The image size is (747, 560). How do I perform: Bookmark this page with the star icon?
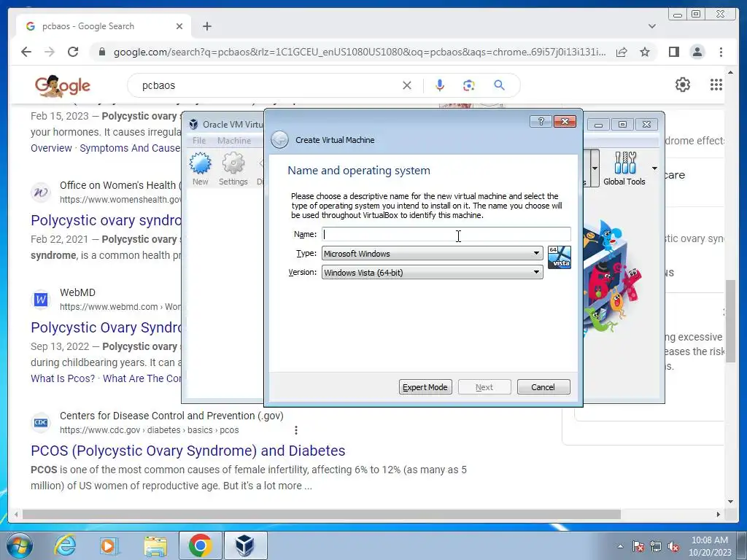[x=645, y=52]
